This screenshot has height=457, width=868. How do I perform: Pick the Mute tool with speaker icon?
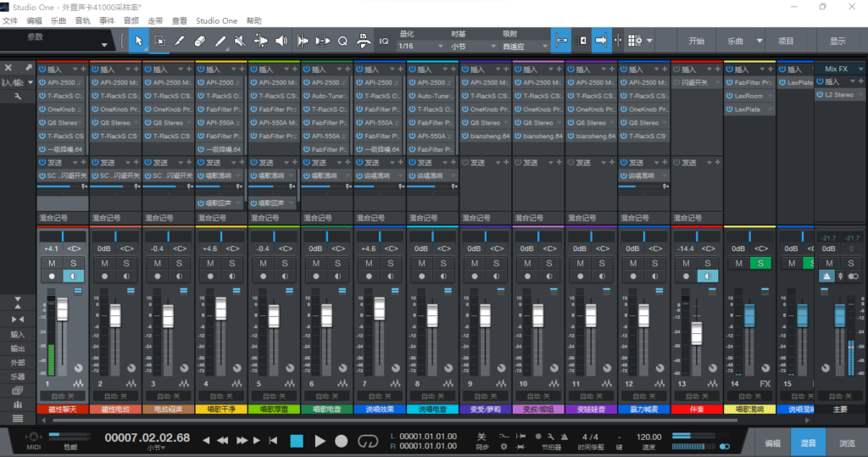241,40
